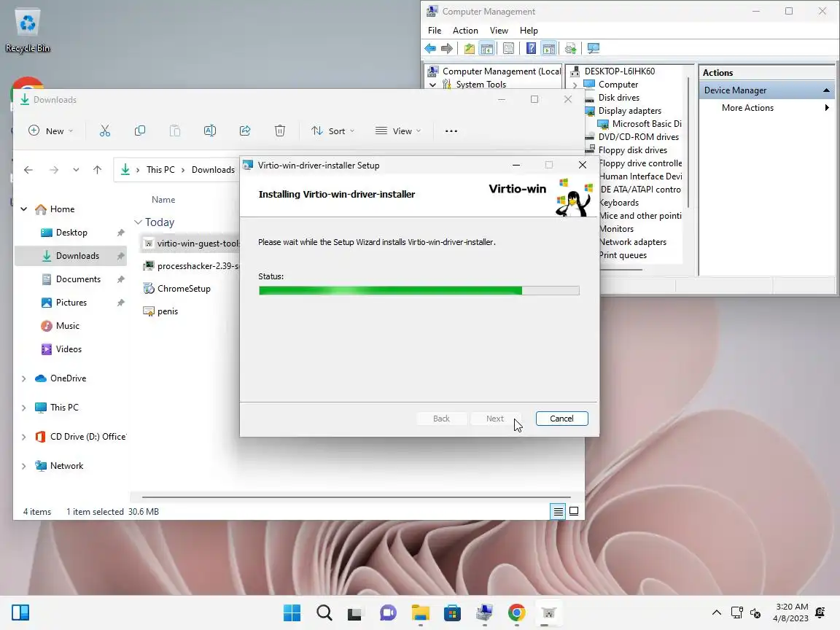The image size is (840, 630).
Task: Open Search from the taskbar
Action: [324, 612]
